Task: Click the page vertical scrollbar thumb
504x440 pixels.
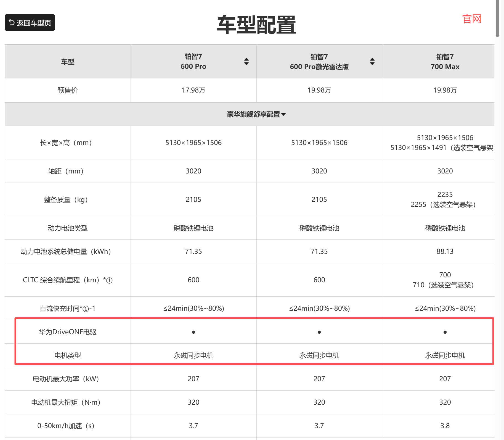Action: coord(498,18)
